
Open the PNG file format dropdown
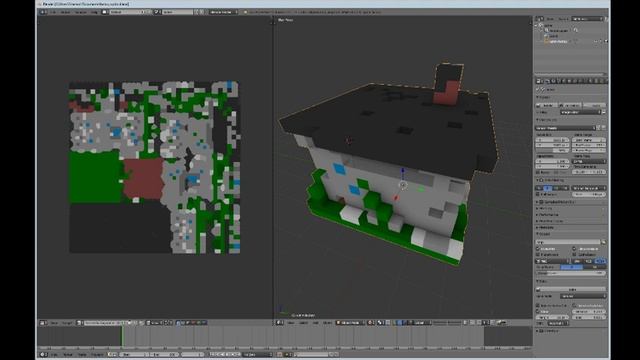[552, 261]
